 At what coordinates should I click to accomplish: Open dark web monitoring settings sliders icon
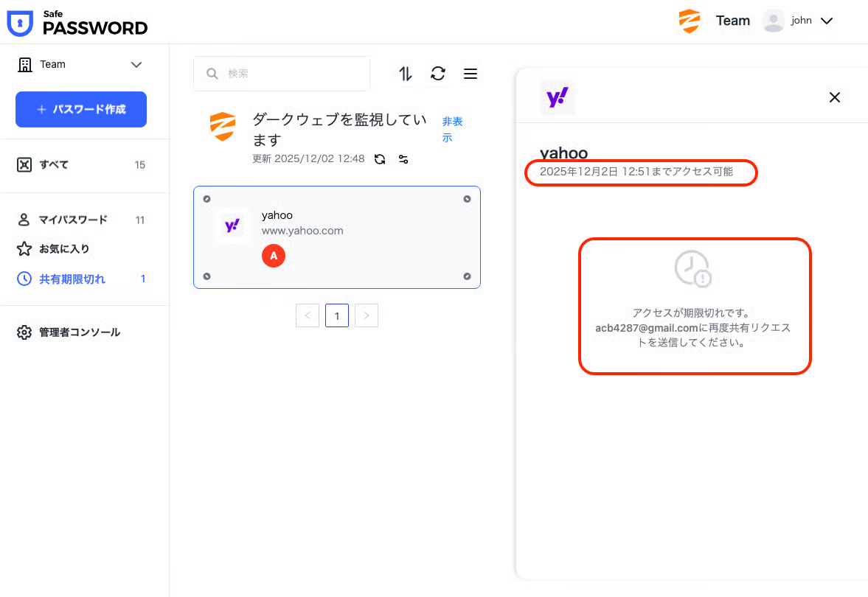pyautogui.click(x=403, y=159)
